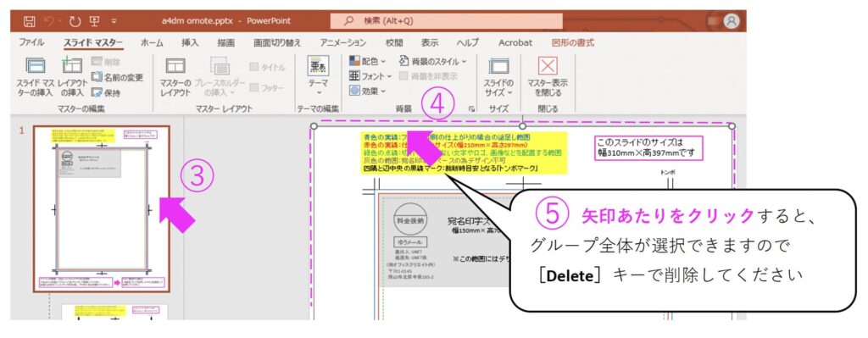This screenshot has height=338, width=868.
Task: Select the first slide master thumbnail
Action: tap(101, 208)
